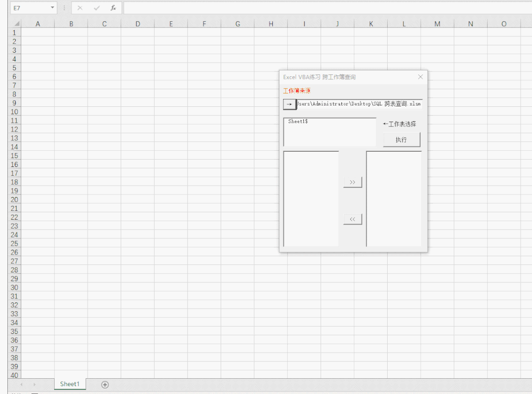532x394 pixels.
Task: Click the >> move right button
Action: tap(353, 182)
